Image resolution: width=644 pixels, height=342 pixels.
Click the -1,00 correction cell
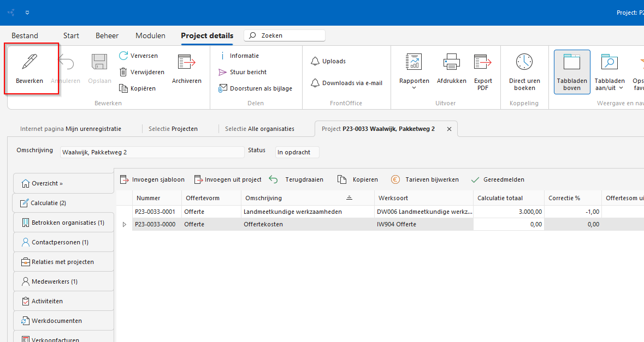pos(573,212)
